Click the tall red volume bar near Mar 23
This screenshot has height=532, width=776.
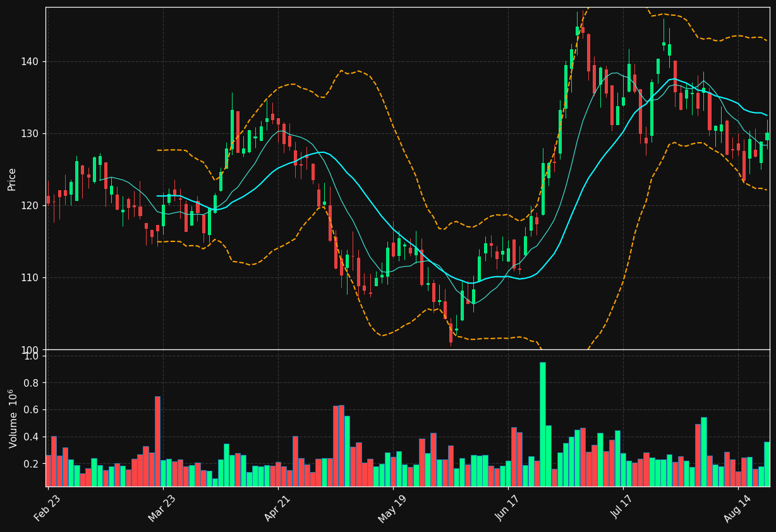[x=157, y=441]
